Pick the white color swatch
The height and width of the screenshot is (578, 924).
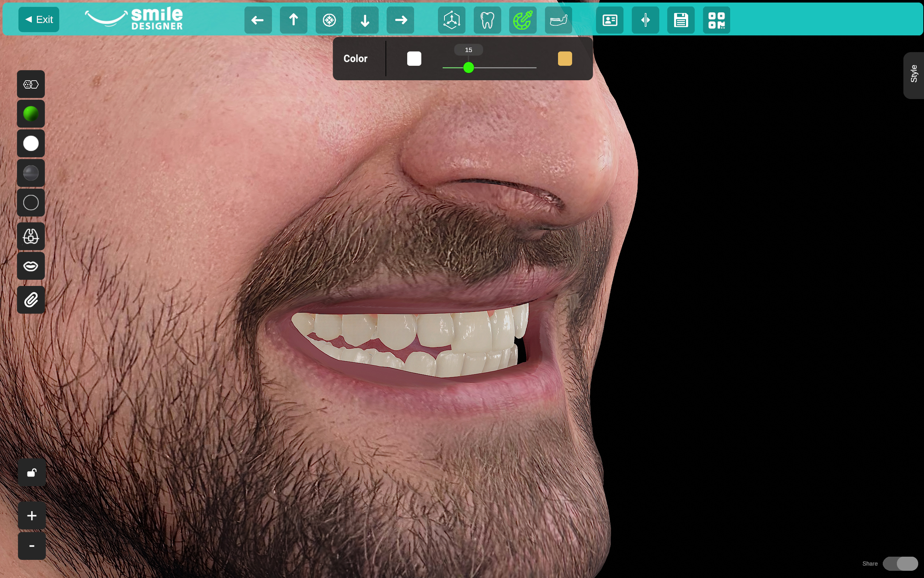(414, 59)
